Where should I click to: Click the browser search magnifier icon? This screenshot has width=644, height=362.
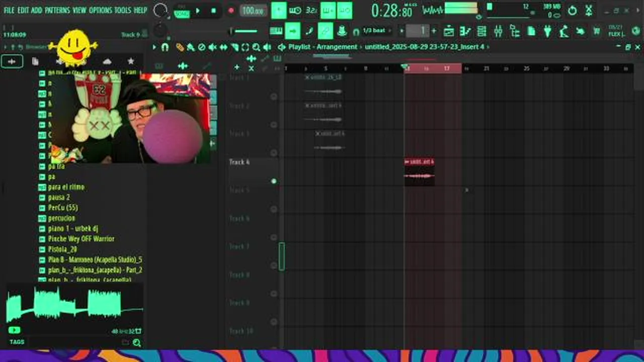136,343
